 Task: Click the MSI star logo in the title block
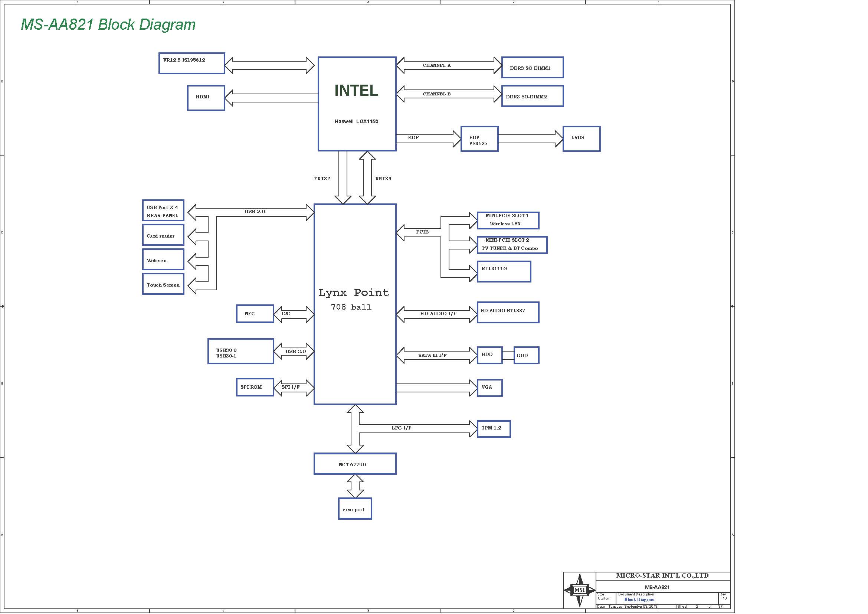[580, 590]
